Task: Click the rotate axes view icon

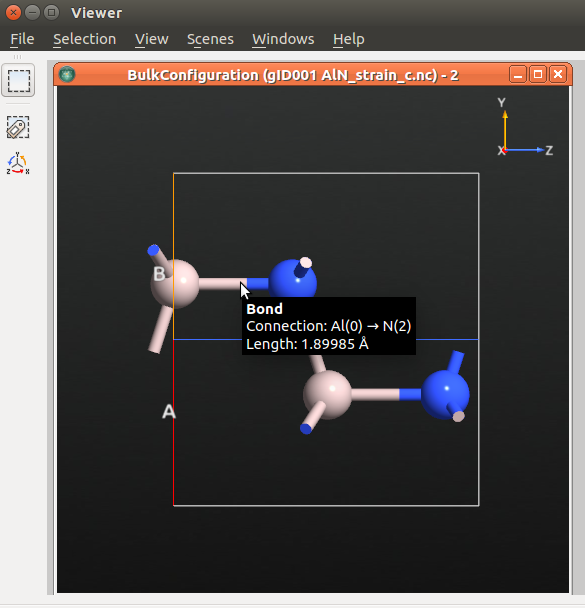Action: coord(18,163)
